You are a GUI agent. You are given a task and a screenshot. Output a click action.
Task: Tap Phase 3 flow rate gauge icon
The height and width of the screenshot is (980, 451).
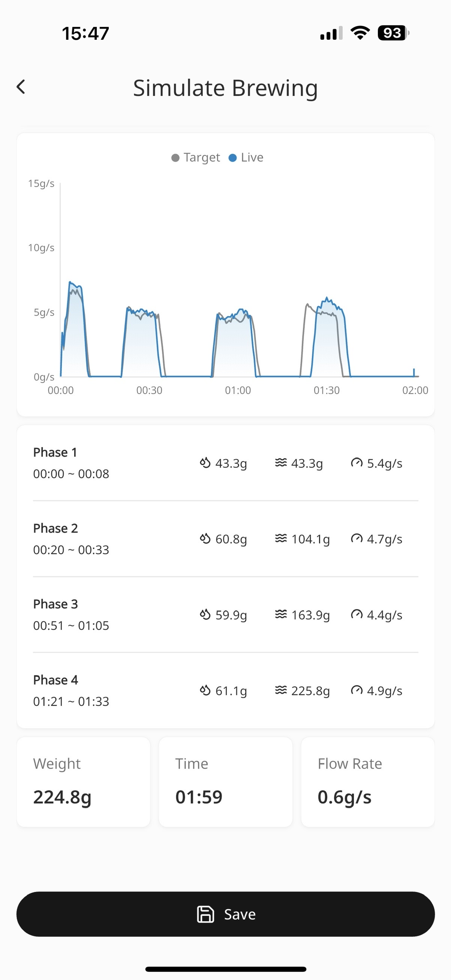pos(357,614)
